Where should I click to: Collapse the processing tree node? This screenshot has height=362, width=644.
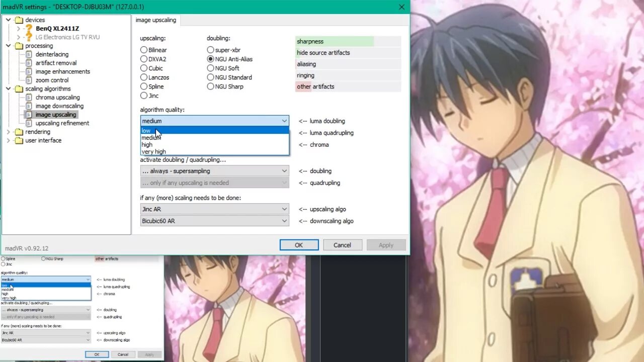tap(9, 46)
